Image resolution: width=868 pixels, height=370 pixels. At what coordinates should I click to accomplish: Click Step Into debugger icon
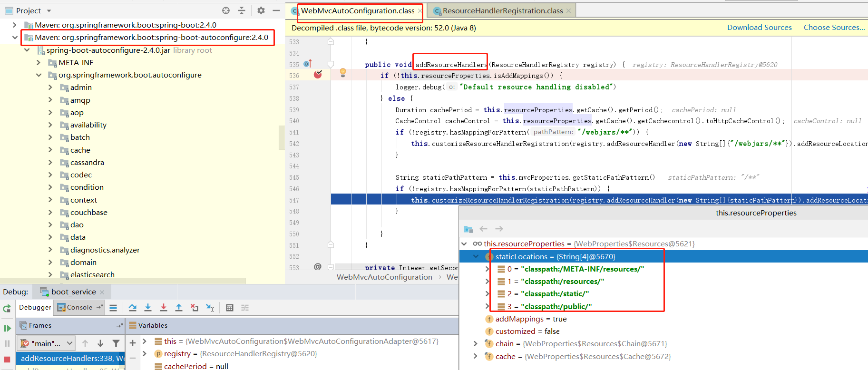[148, 308]
